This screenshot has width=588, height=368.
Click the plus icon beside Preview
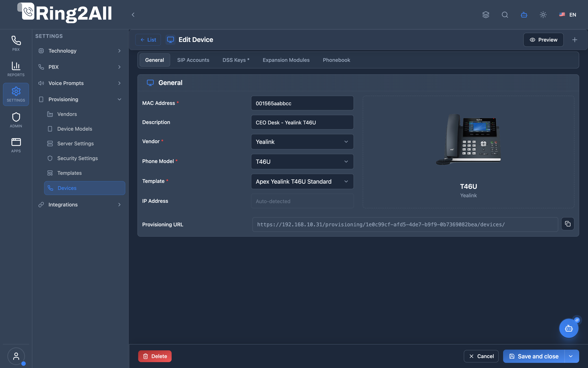(x=575, y=40)
